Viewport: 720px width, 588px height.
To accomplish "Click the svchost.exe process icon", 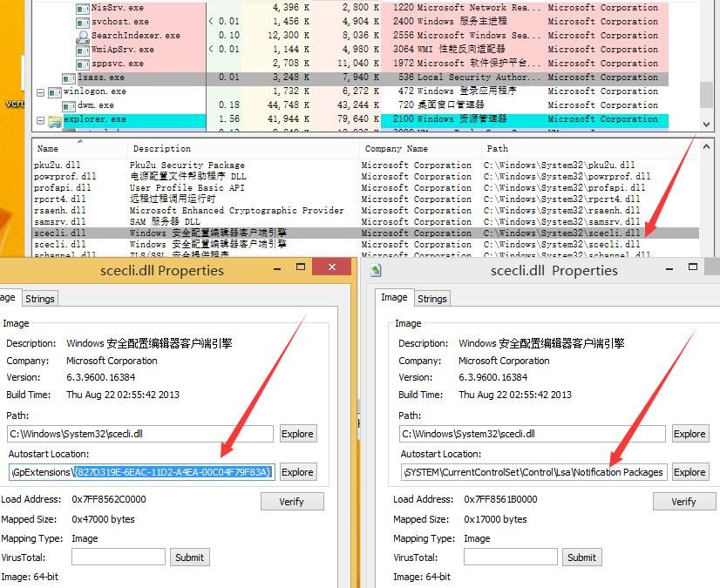I will click(83, 22).
